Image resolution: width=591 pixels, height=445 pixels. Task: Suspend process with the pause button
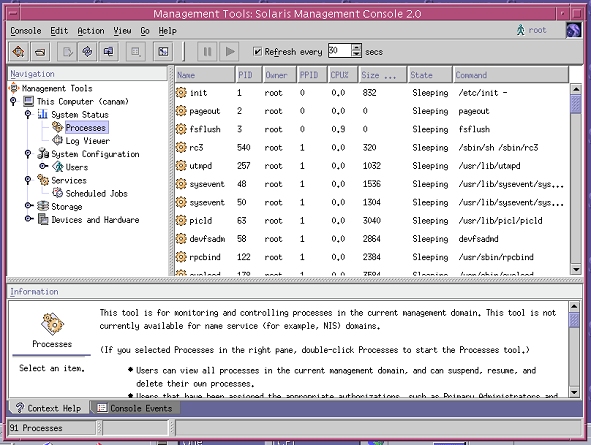[x=207, y=51]
